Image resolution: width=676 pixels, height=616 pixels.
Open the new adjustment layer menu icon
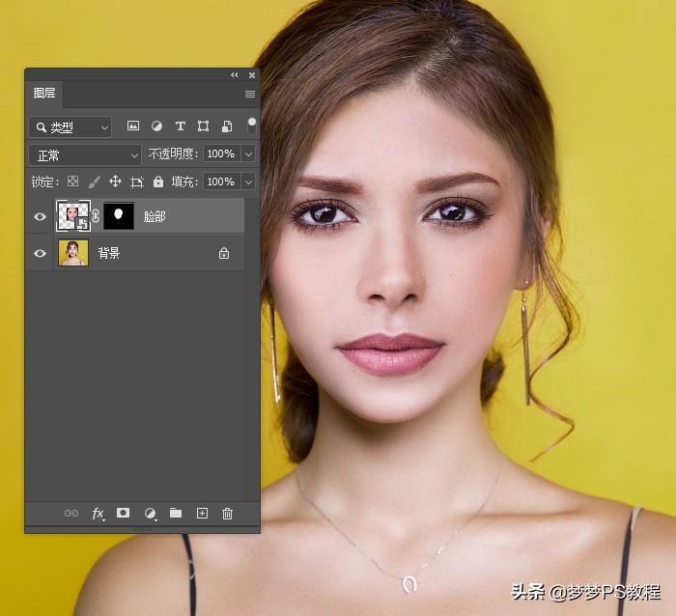[150, 514]
